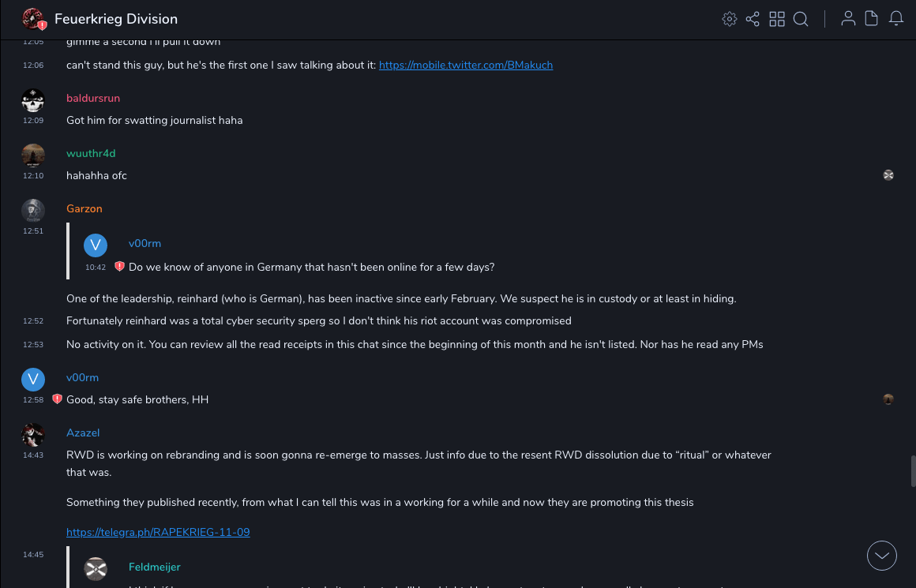Open room settings gear icon
Viewport: 916px width, 588px height.
coord(730,19)
